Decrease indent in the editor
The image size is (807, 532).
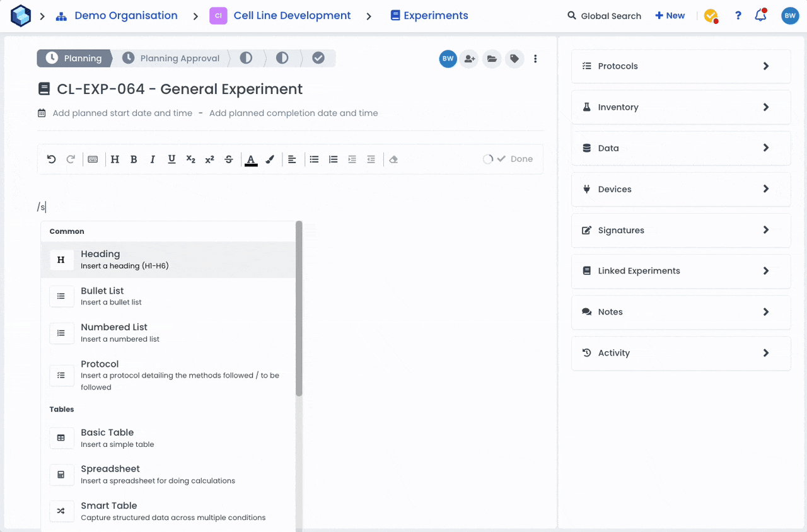[371, 159]
